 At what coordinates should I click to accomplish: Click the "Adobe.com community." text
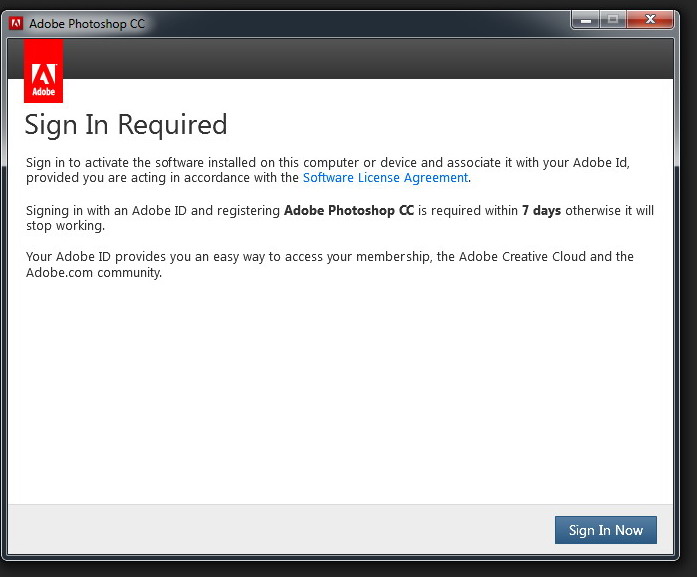click(94, 272)
